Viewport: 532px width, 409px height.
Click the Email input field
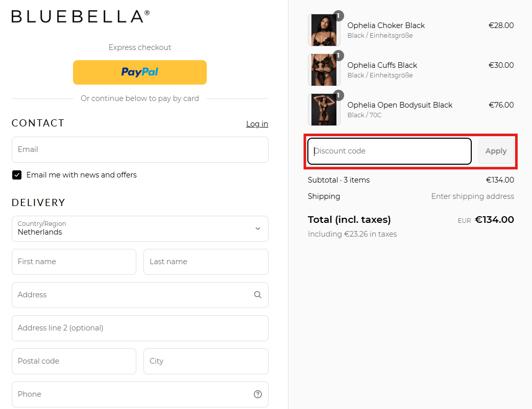(139, 149)
